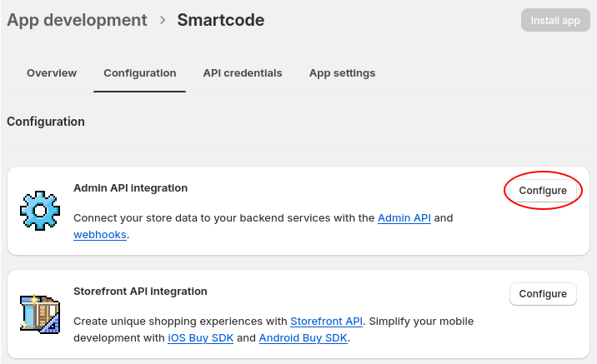The height and width of the screenshot is (364, 597).
Task: Click the Configuration section heading
Action: [46, 122]
